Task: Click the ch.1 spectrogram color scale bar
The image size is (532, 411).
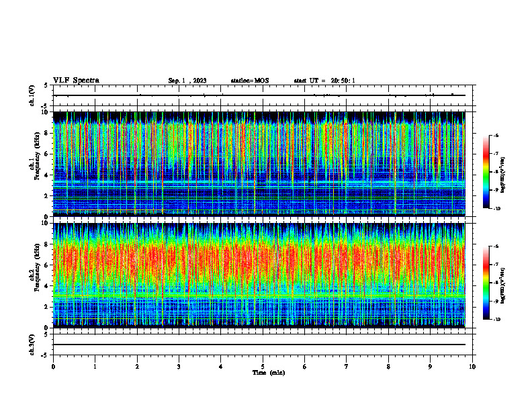Action: pyautogui.click(x=486, y=172)
